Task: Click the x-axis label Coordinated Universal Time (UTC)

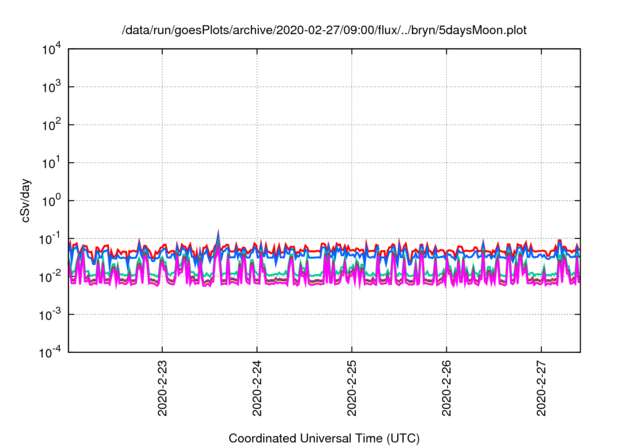Action: coord(324,438)
